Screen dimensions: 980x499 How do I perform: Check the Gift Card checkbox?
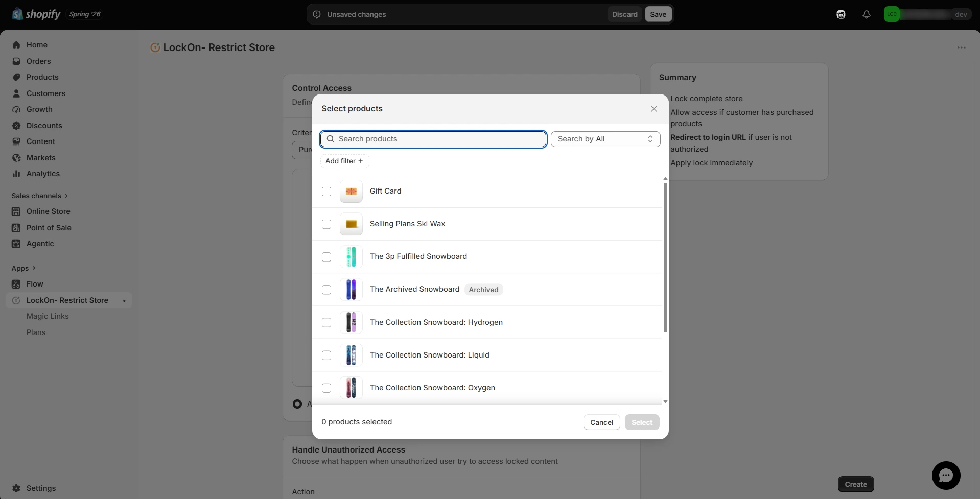coord(326,192)
